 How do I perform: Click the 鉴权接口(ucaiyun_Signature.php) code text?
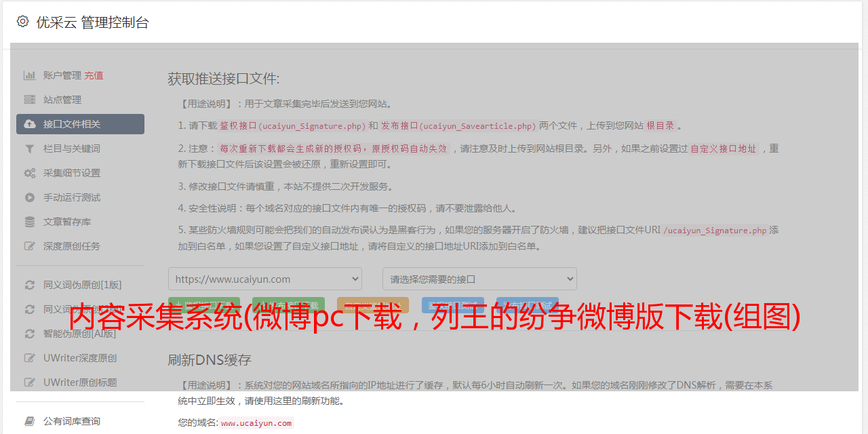pos(293,125)
